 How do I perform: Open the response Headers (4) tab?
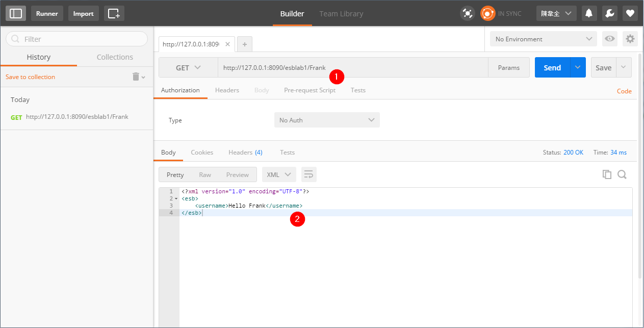[245, 153]
